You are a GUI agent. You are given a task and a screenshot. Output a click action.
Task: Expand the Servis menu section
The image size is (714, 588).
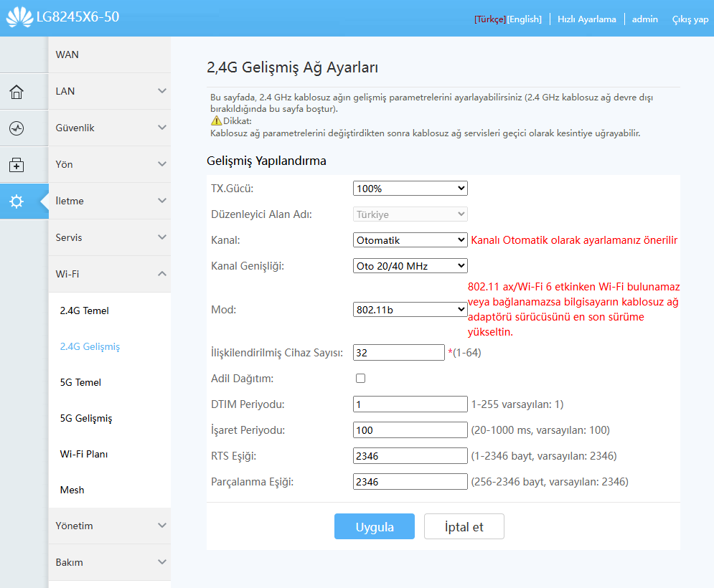[x=110, y=237]
